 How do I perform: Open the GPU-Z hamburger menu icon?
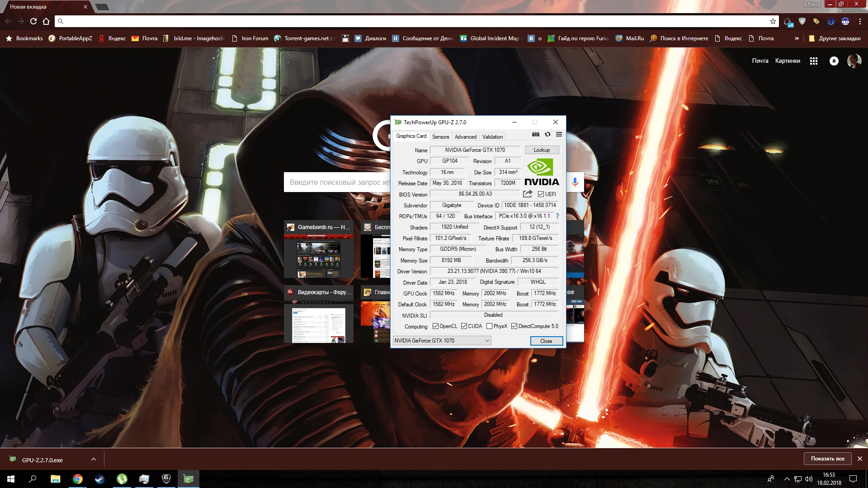559,134
